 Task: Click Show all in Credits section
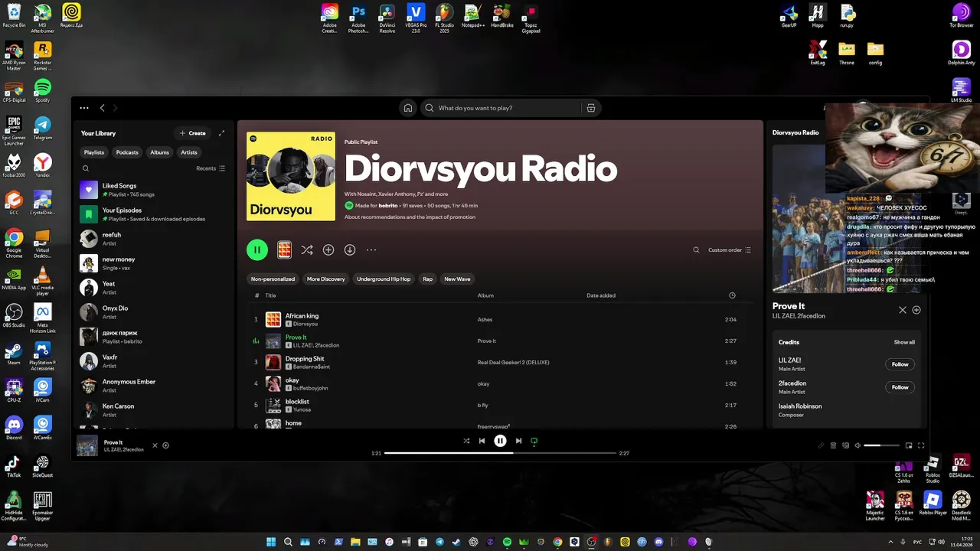tap(904, 342)
